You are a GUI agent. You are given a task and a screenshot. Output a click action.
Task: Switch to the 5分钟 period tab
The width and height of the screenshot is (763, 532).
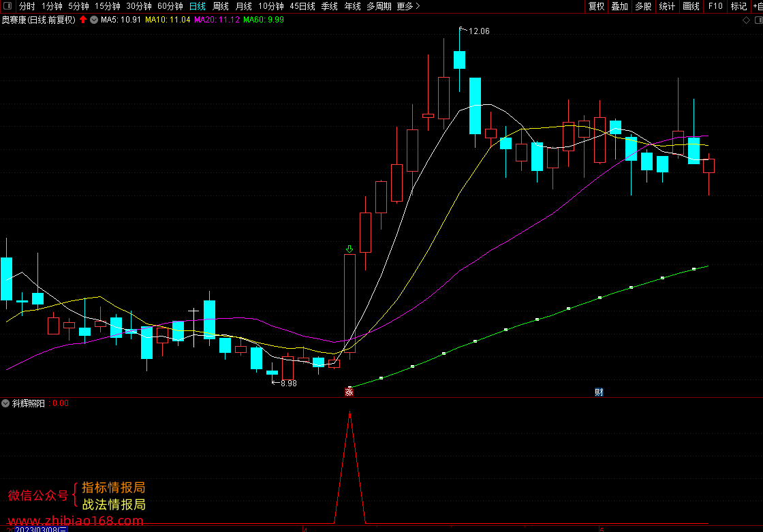click(x=78, y=6)
